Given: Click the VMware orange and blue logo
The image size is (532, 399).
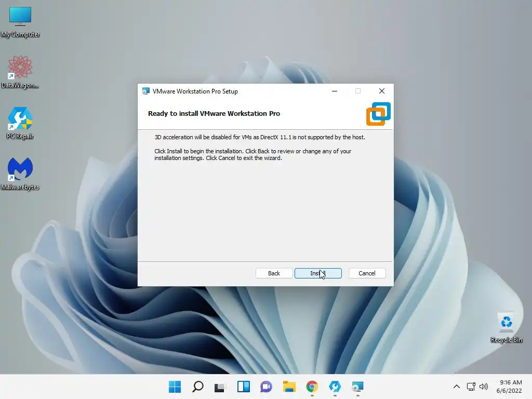Looking at the screenshot, I should click(x=378, y=114).
